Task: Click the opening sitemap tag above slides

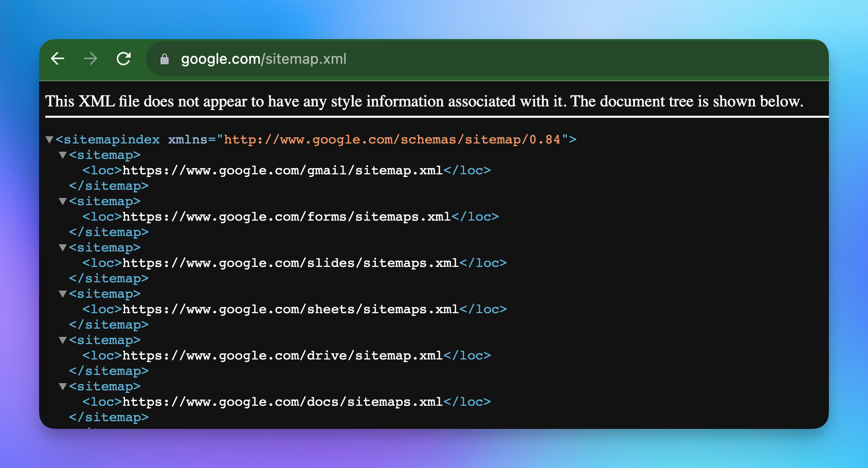Action: [105, 248]
